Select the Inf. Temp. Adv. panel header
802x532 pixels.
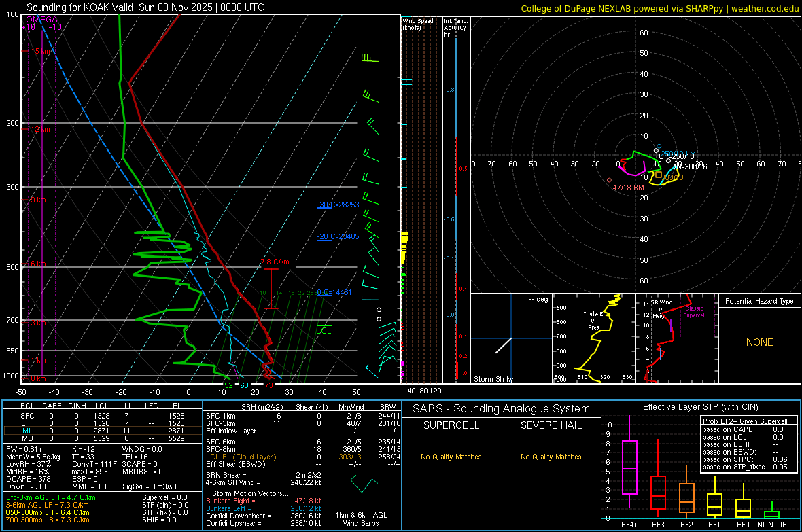click(x=455, y=28)
